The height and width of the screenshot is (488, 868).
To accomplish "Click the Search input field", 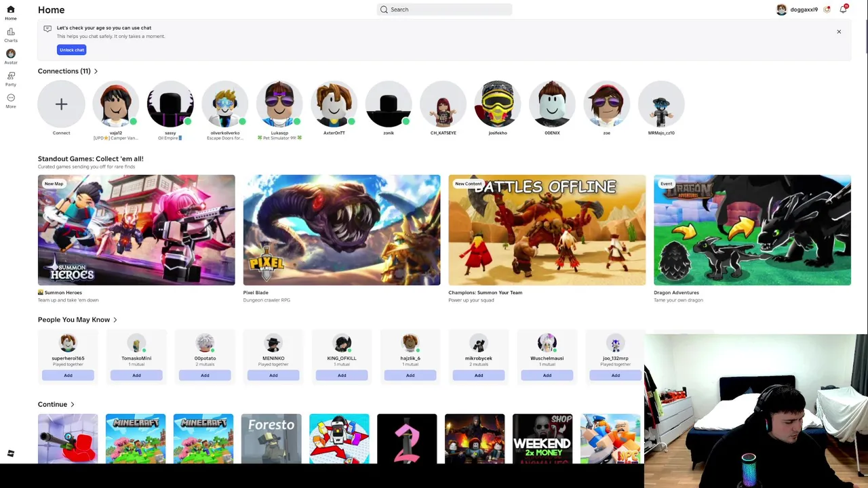I will (x=444, y=9).
